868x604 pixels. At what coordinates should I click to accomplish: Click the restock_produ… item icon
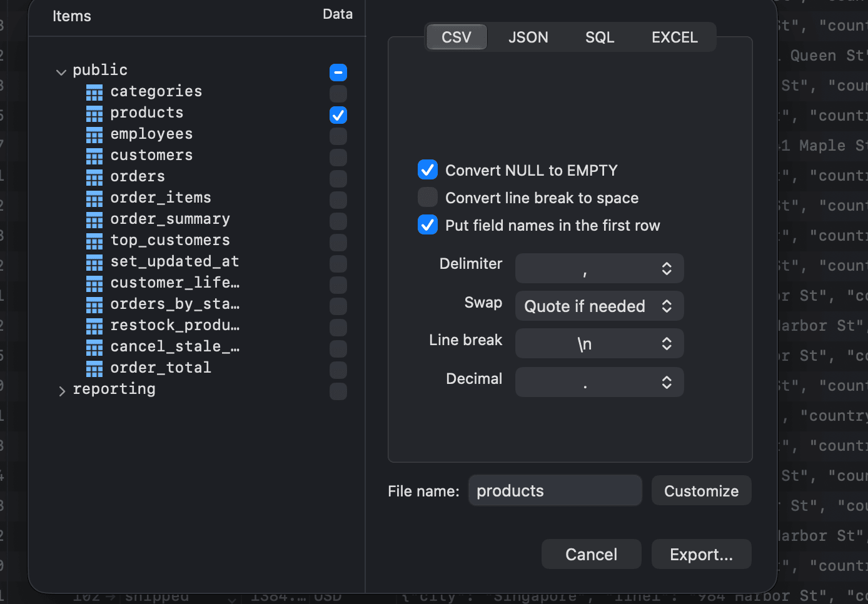pos(94,326)
